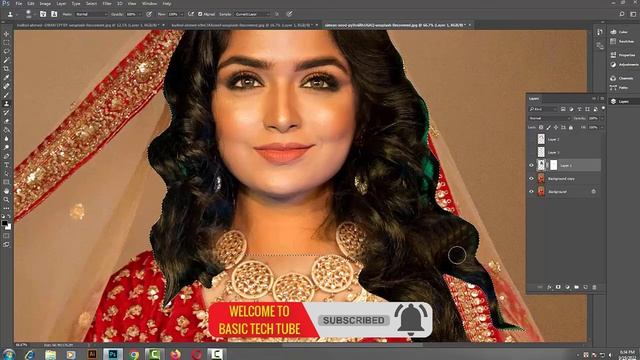Turn layer filtering on or off
This screenshot has height=360, width=640.
pos(603,109)
